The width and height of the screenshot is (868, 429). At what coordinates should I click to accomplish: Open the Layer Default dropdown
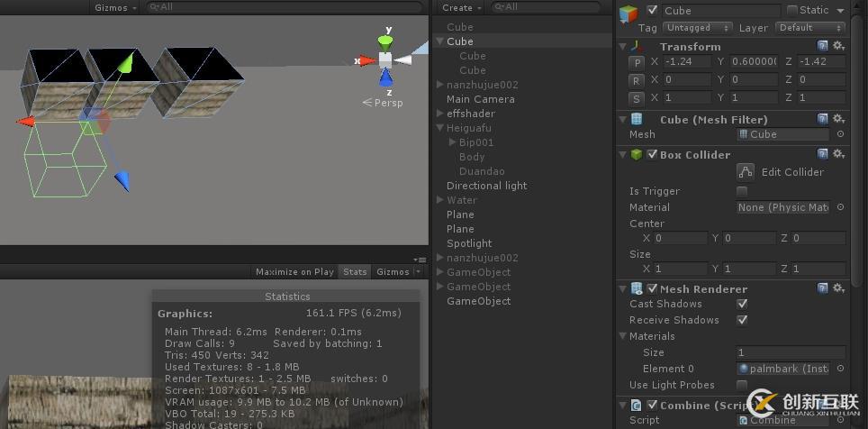(x=810, y=28)
